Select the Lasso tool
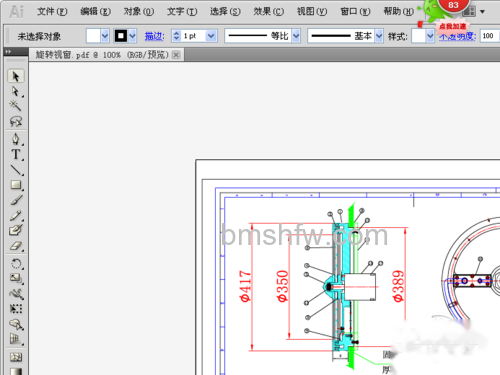Screen dimensions: 500x375 click(x=16, y=121)
